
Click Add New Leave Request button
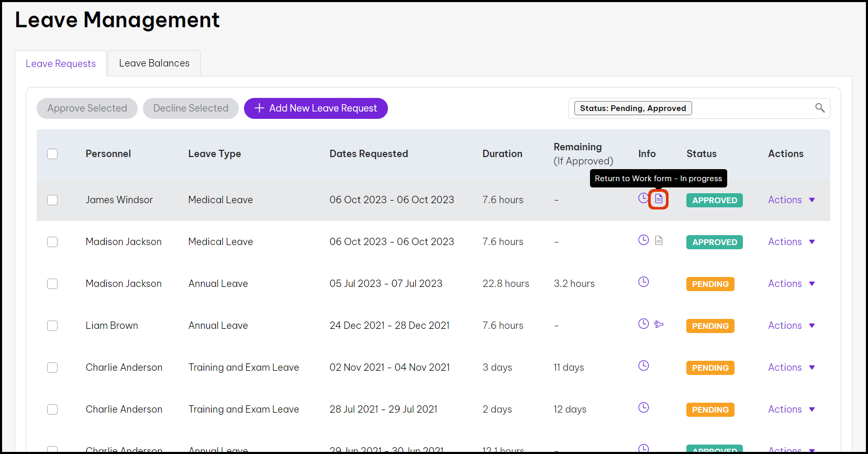[x=316, y=108]
